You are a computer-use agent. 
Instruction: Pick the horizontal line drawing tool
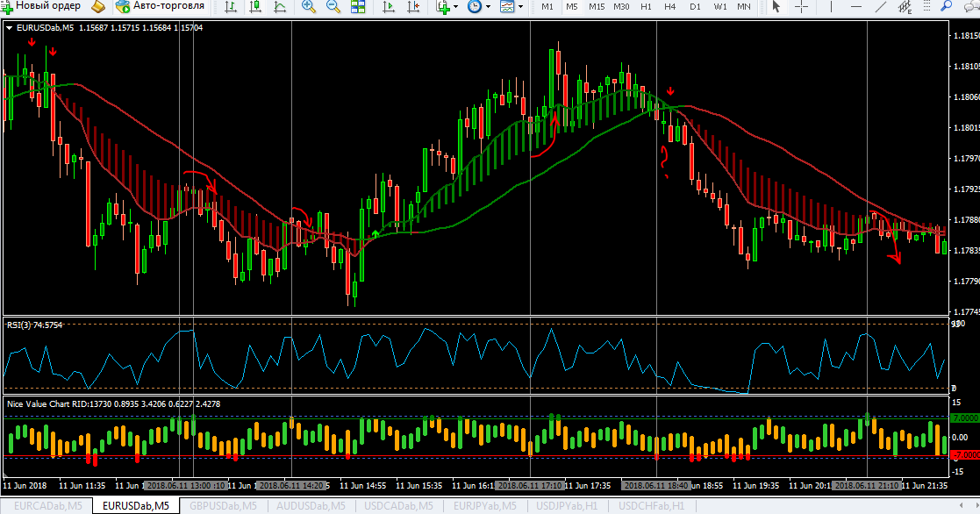[x=856, y=6]
